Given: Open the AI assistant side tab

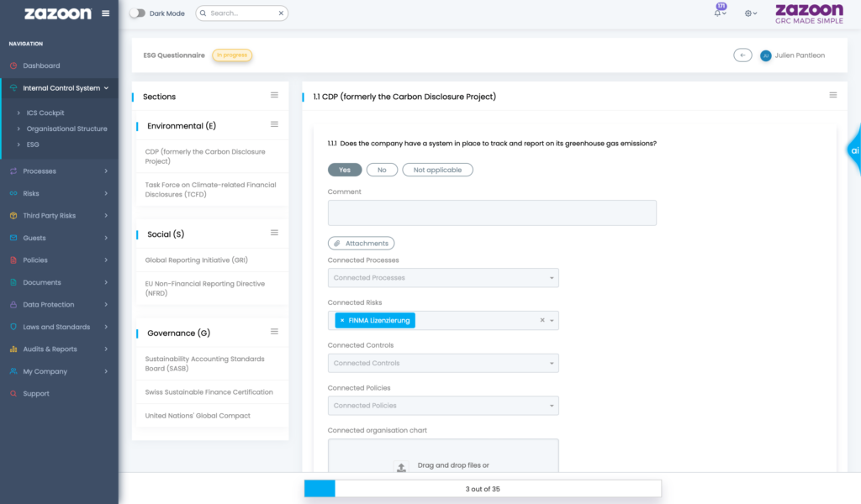Looking at the screenshot, I should 854,150.
